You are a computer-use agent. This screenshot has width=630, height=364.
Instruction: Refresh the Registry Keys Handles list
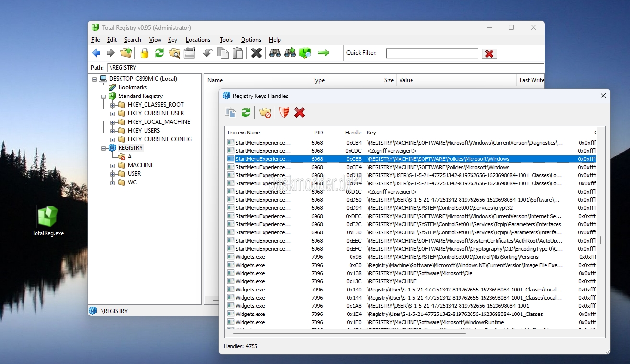pyautogui.click(x=246, y=112)
